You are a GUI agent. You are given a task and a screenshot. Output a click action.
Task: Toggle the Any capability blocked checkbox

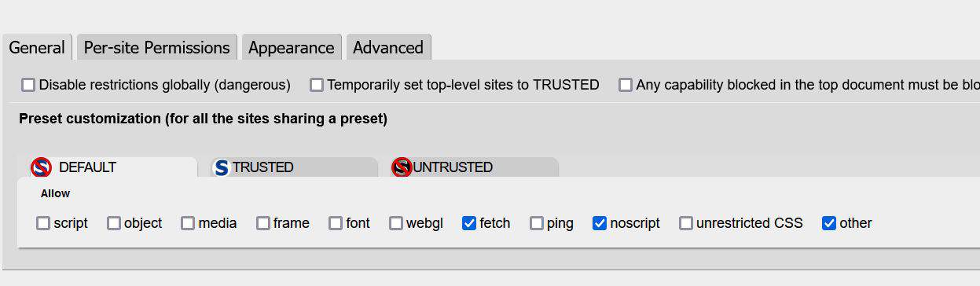pos(626,85)
